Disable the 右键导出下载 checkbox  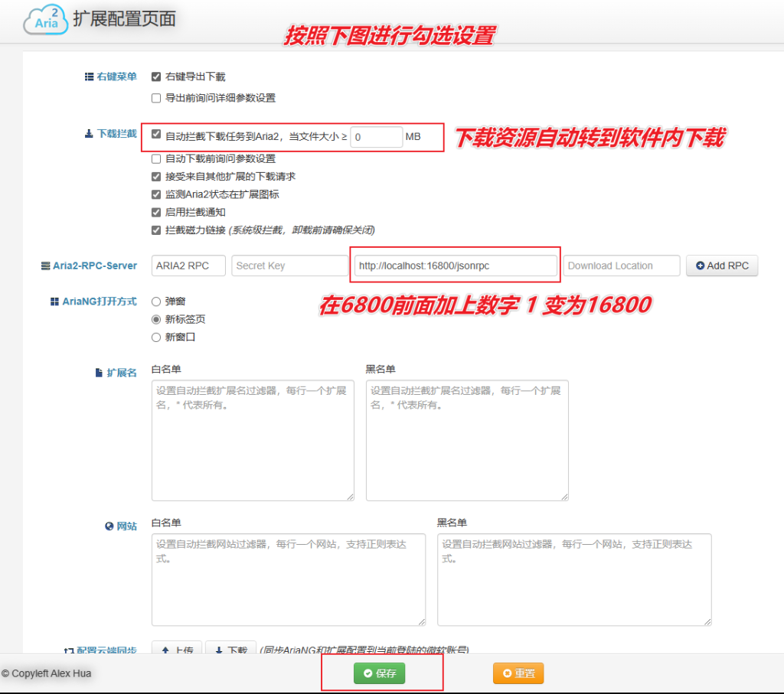click(x=155, y=77)
